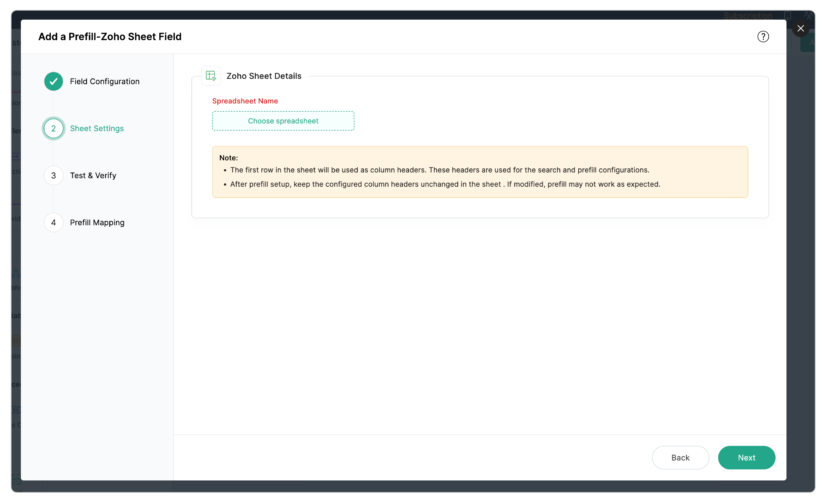Select step 3 circle for Test & Verify

54,175
